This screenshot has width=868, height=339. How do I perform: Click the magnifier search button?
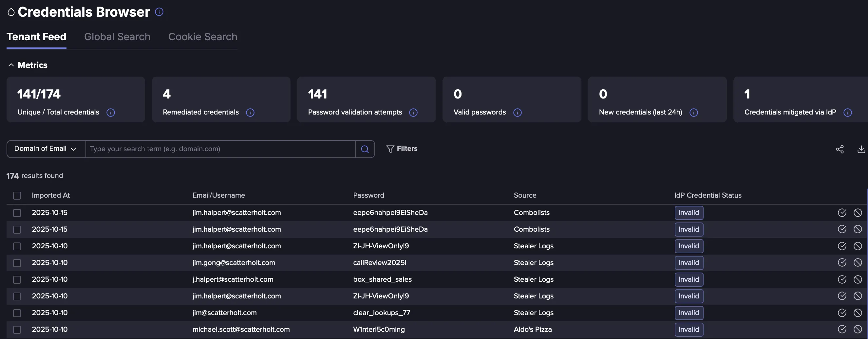pos(365,149)
